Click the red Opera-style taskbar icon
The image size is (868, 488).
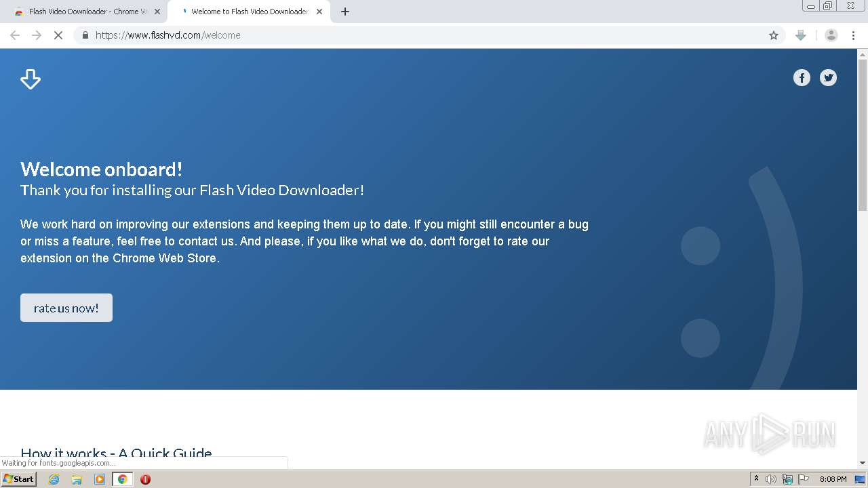tap(145, 479)
